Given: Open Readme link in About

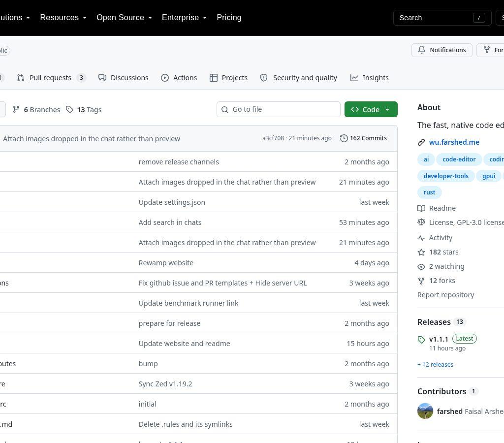Looking at the screenshot, I should click(442, 208).
